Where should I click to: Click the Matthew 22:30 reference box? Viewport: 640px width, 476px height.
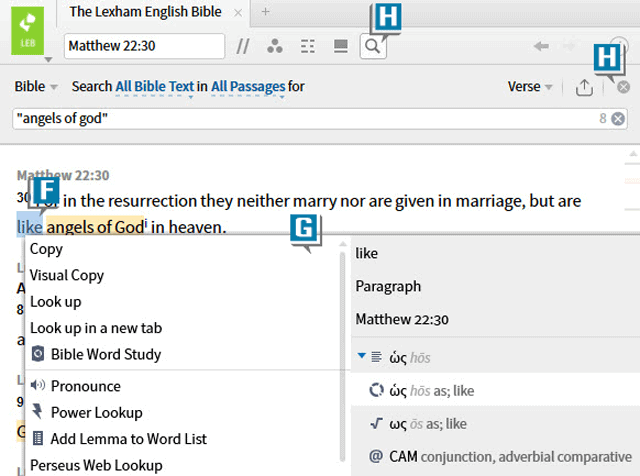click(144, 46)
